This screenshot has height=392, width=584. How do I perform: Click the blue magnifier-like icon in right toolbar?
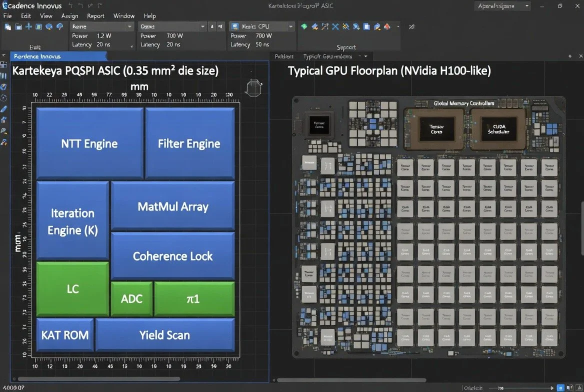(x=356, y=26)
